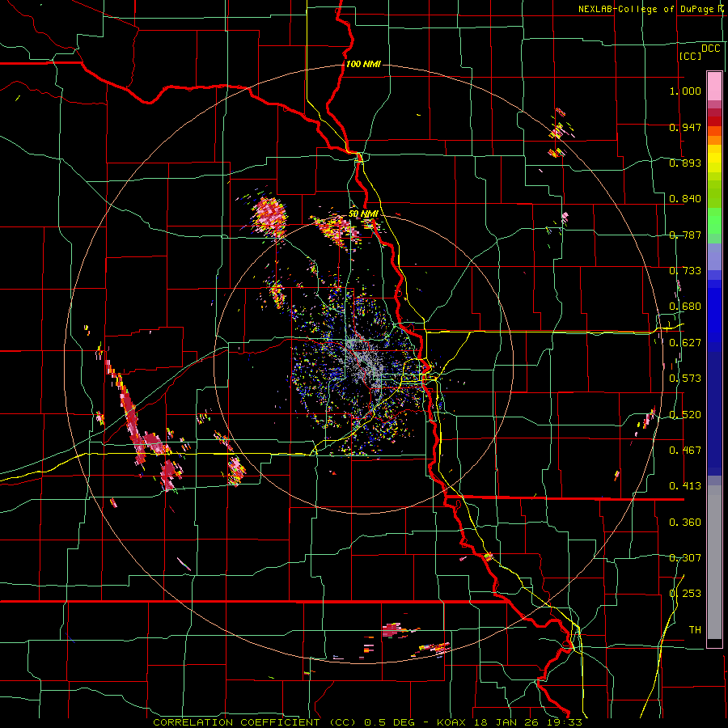Select the 0.680 value on the CC scale

coord(685,307)
